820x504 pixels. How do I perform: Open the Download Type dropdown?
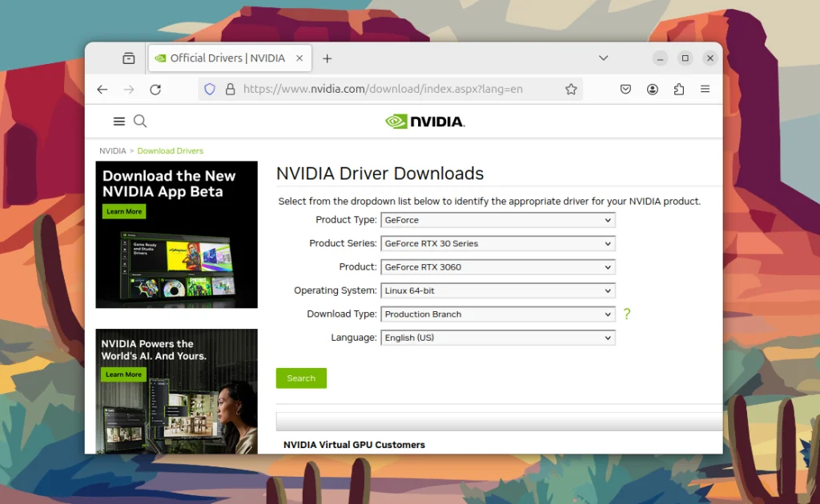pyautogui.click(x=498, y=314)
